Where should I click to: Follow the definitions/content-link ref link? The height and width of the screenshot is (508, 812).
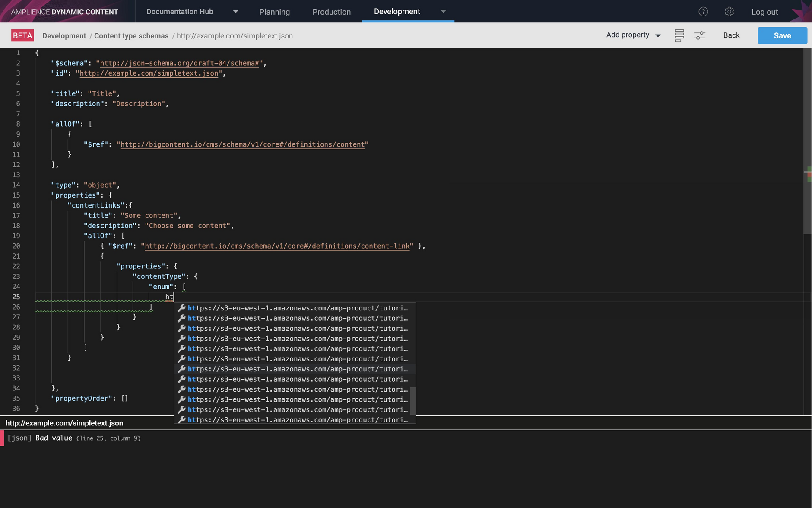(277, 246)
